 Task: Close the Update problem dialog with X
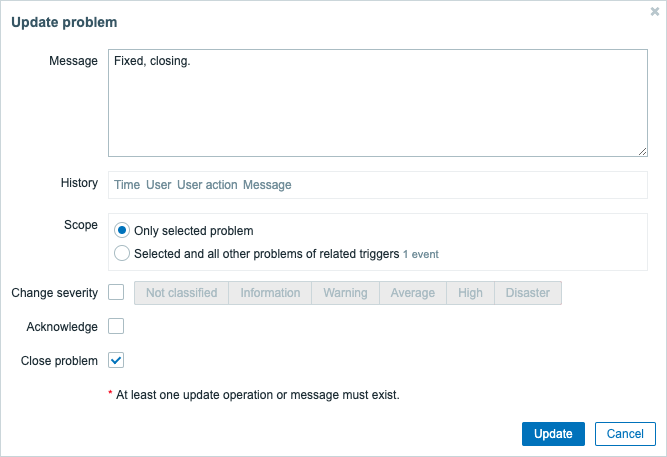(x=654, y=12)
